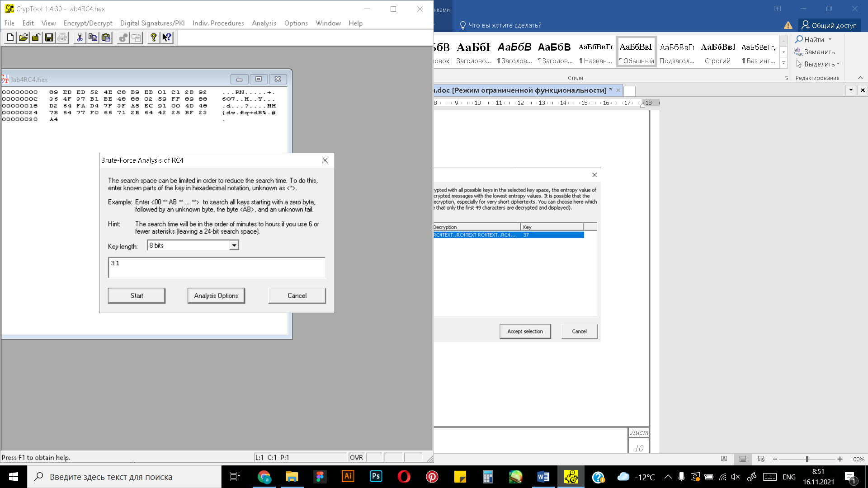The image size is (868, 488).
Task: Click Общий доступ (Share) button in Word
Action: (x=829, y=25)
